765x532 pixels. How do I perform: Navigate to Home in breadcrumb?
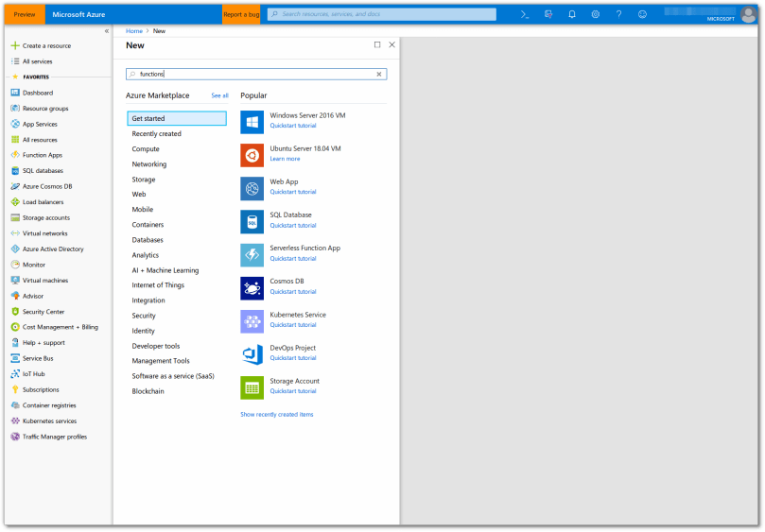click(x=134, y=31)
